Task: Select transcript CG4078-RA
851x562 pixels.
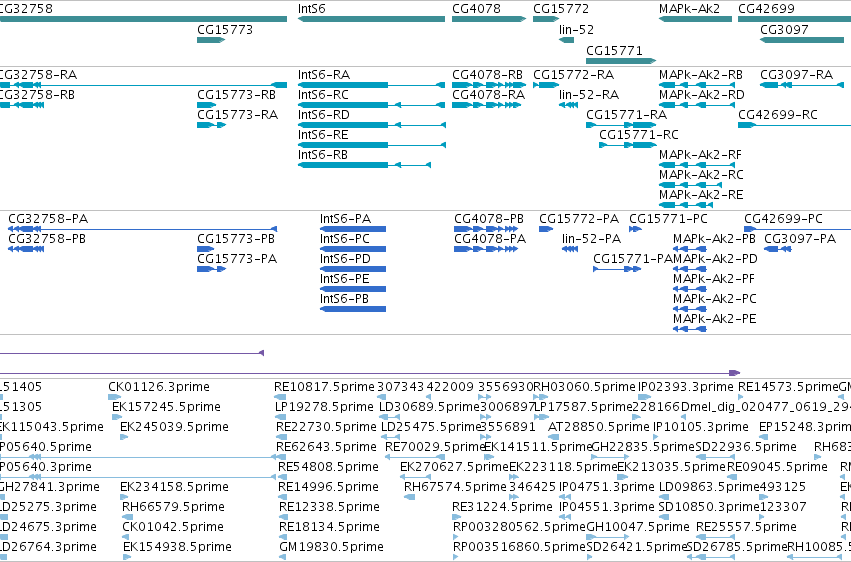Action: pos(486,105)
